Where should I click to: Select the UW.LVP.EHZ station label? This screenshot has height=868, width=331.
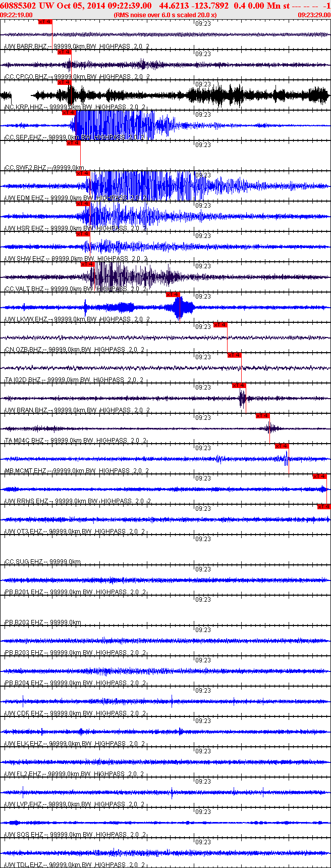(x=75, y=804)
